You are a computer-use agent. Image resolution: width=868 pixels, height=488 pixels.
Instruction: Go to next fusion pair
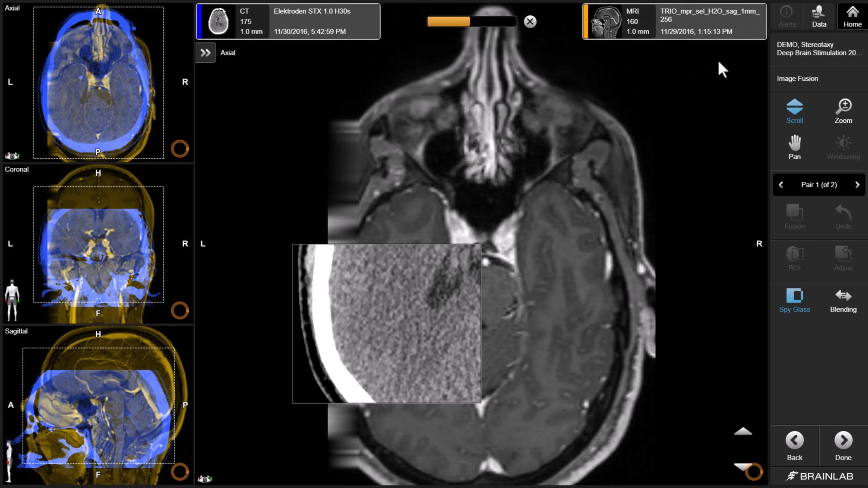(x=857, y=185)
